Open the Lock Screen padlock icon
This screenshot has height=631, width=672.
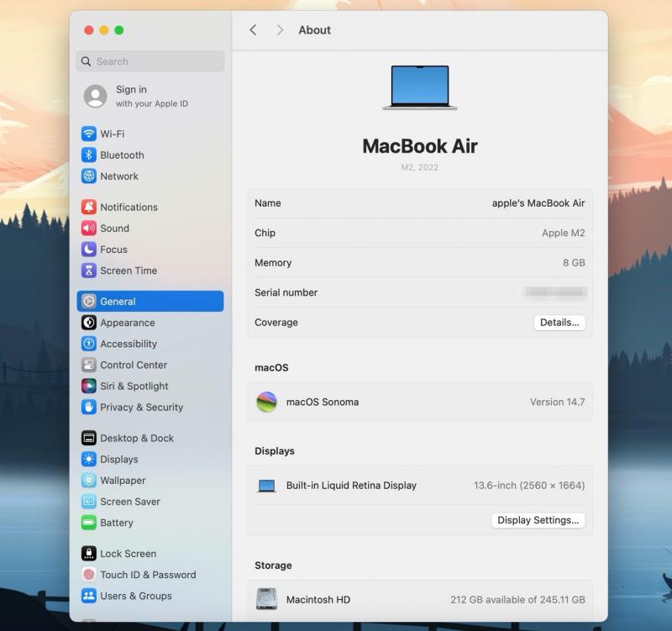pos(89,554)
